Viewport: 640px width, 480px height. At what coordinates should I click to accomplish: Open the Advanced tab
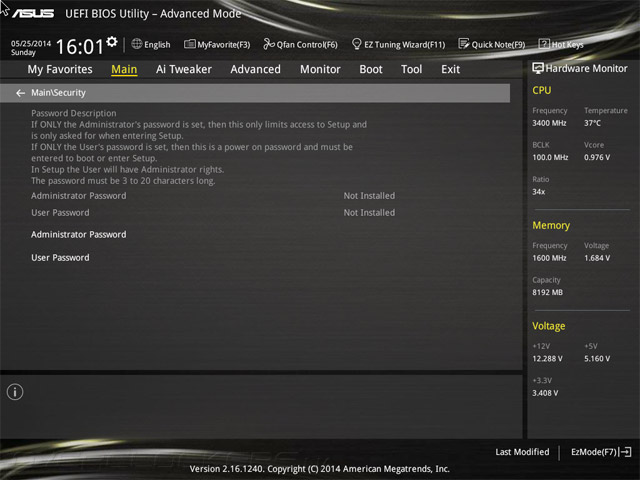pos(256,69)
